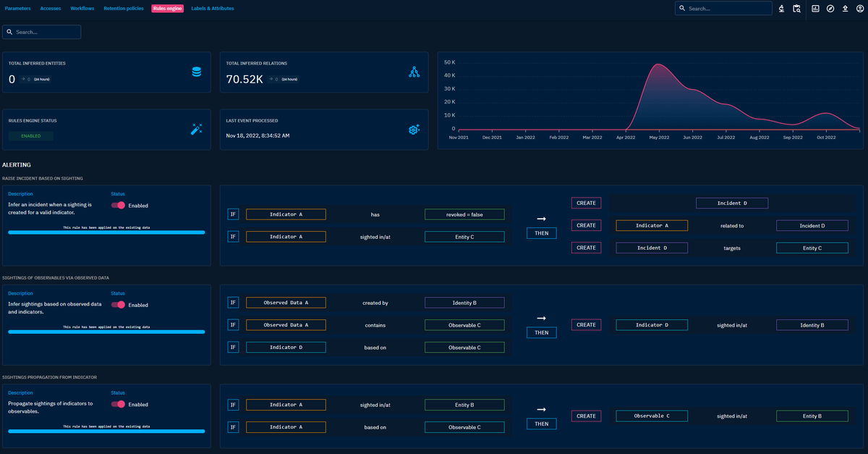Click the Oct 2022 label on chart axis
The width and height of the screenshot is (868, 454).
[826, 137]
